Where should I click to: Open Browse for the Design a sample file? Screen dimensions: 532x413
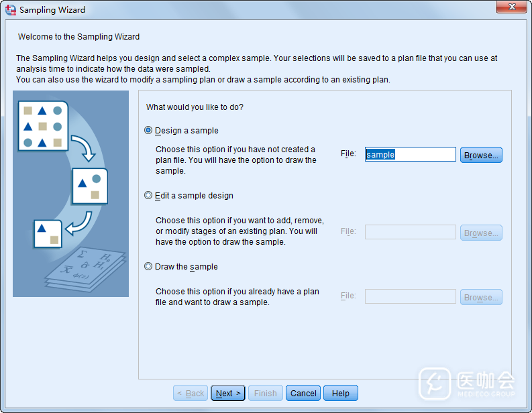481,155
